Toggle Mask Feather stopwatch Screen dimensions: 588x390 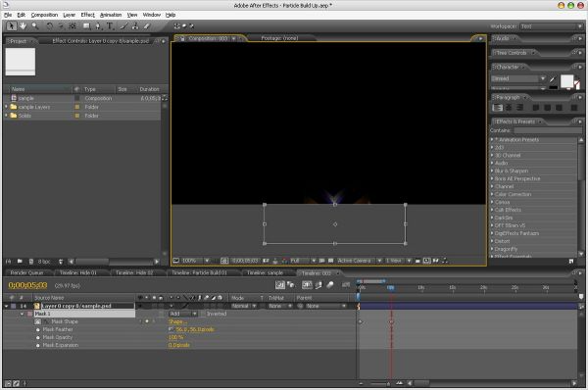point(38,329)
